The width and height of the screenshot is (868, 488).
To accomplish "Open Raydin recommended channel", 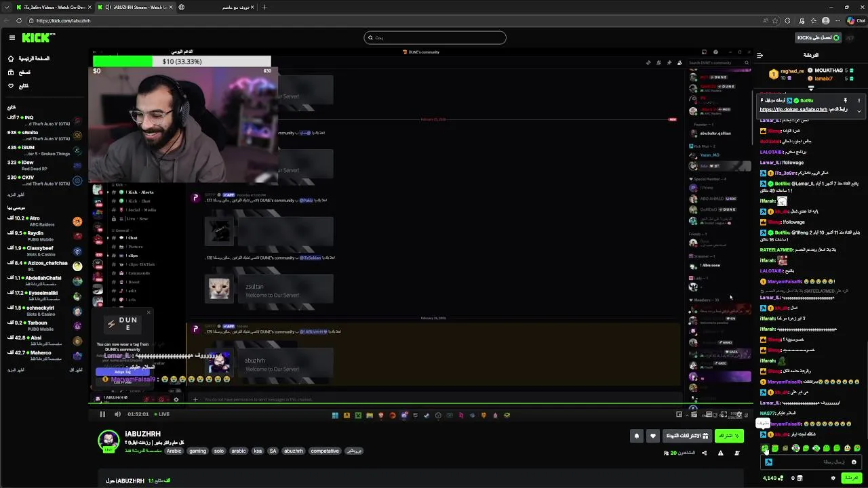I will click(x=43, y=236).
